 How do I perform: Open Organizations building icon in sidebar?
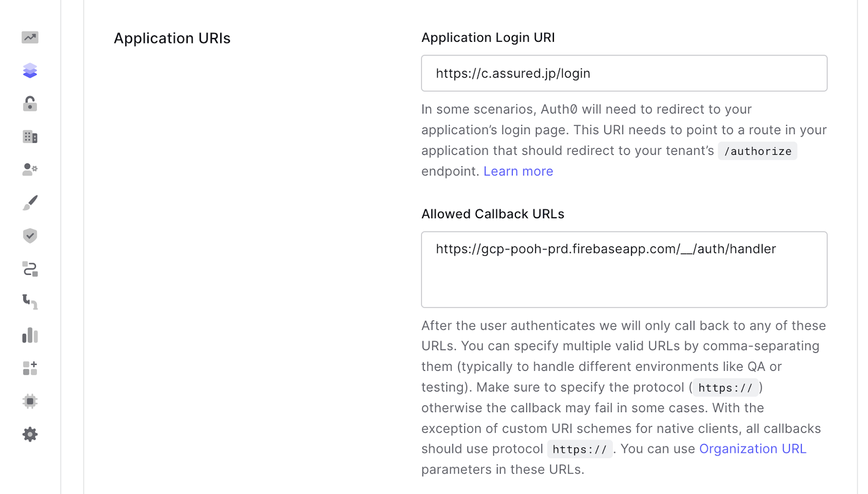[x=30, y=137]
